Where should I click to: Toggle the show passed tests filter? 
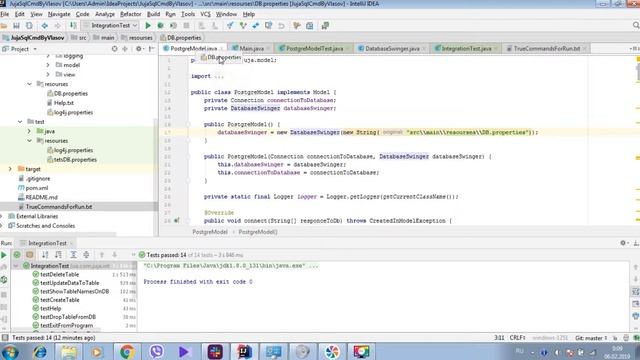click(17, 255)
